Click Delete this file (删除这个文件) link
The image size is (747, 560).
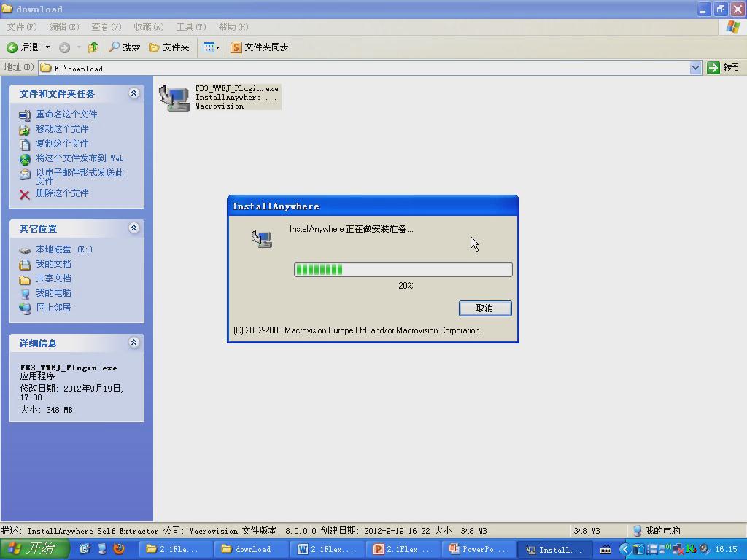click(63, 192)
